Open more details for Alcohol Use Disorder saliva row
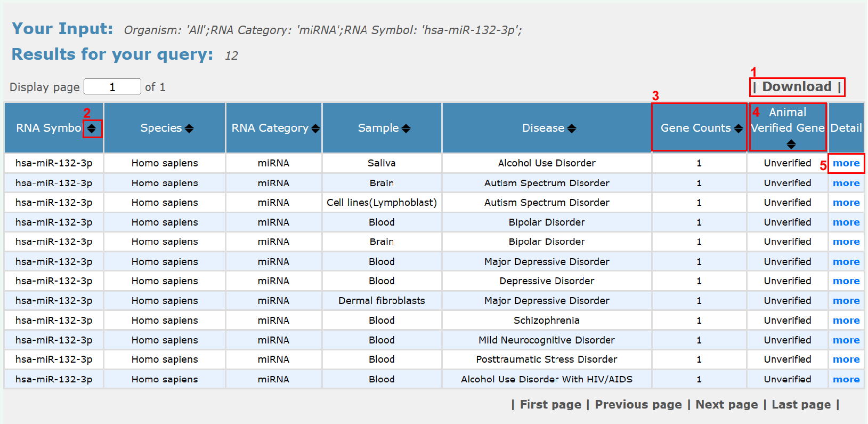The width and height of the screenshot is (868, 424). pyautogui.click(x=846, y=163)
